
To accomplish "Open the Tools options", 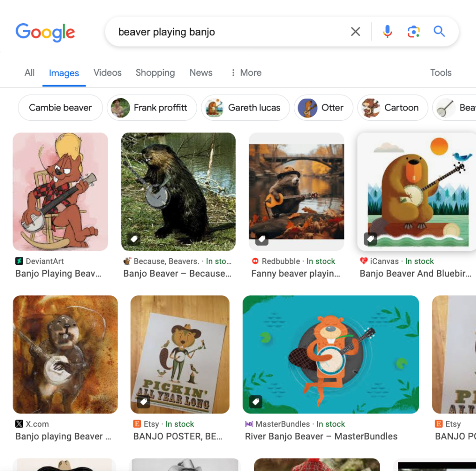I will point(441,72).
